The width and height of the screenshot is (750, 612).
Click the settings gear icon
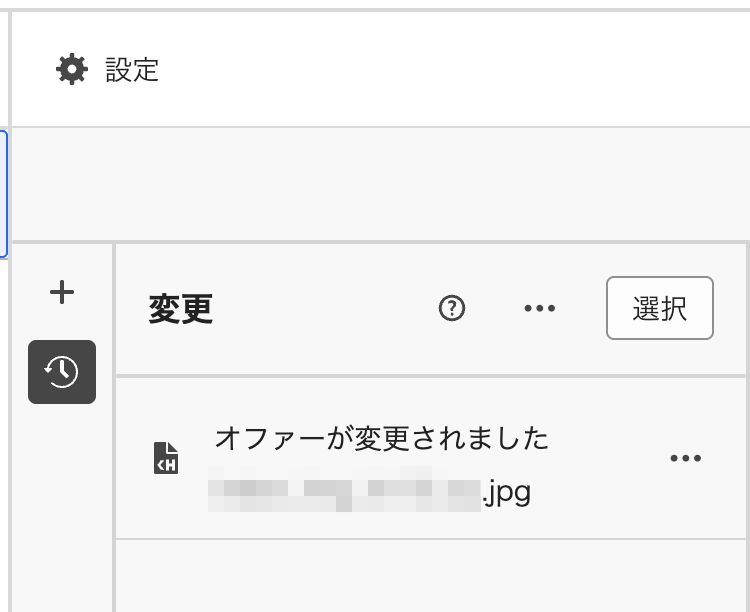coord(72,70)
